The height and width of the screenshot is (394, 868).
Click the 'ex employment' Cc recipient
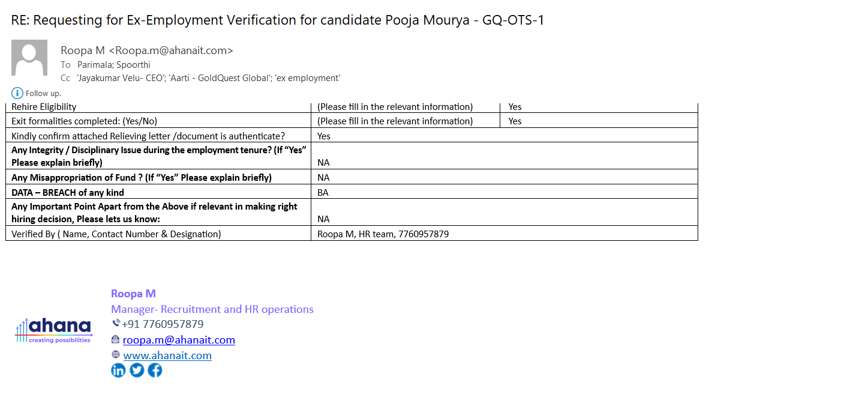click(x=308, y=78)
